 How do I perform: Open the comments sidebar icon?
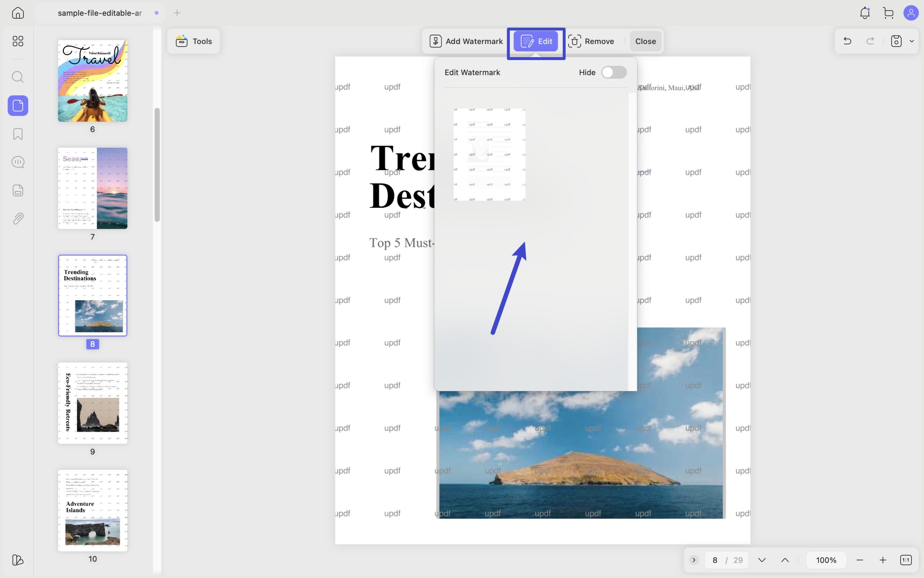click(x=18, y=162)
